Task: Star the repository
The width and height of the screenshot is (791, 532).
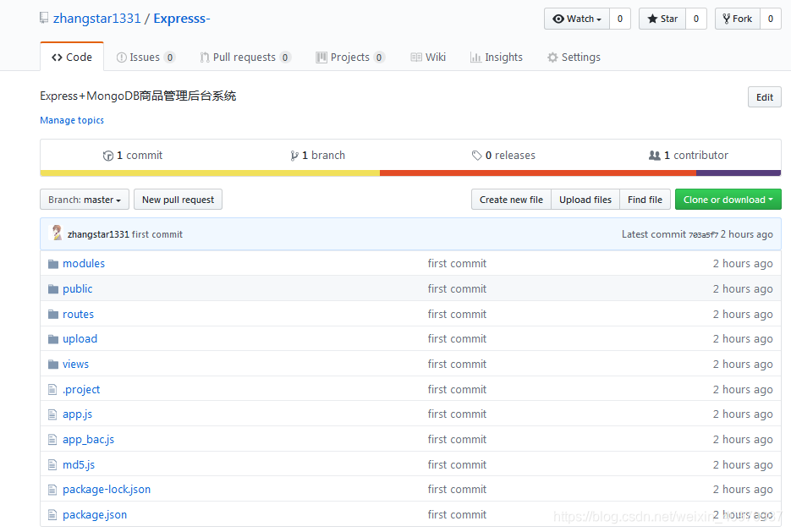Action: click(x=662, y=19)
